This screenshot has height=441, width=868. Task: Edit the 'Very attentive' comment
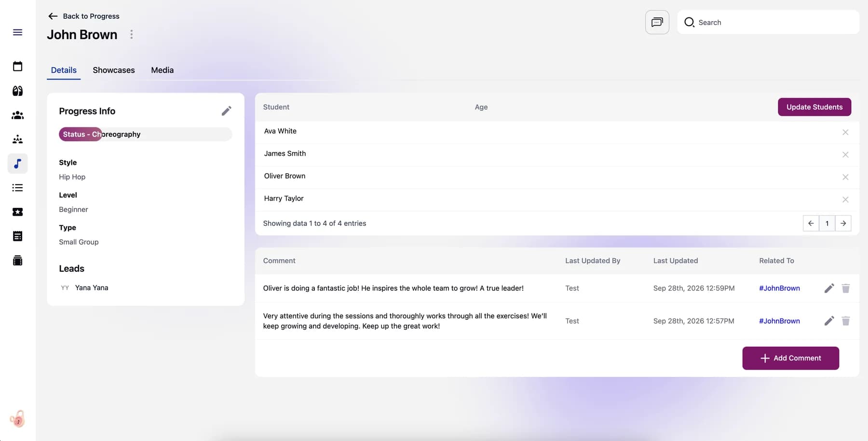829,321
